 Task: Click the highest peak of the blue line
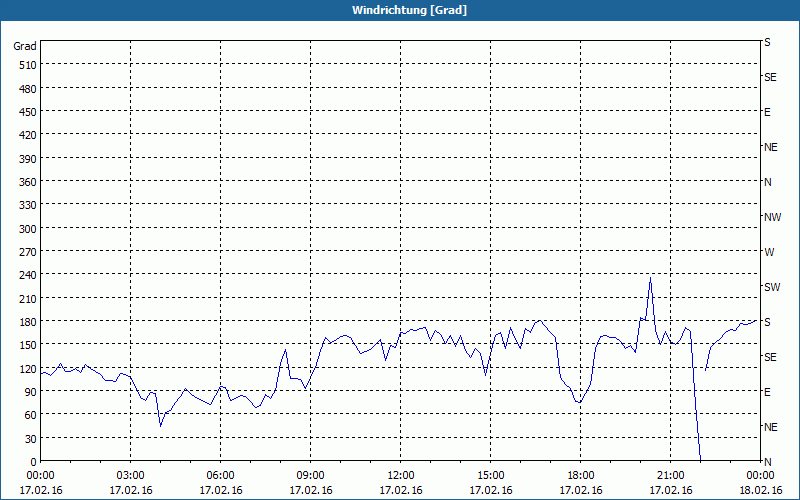[650, 277]
